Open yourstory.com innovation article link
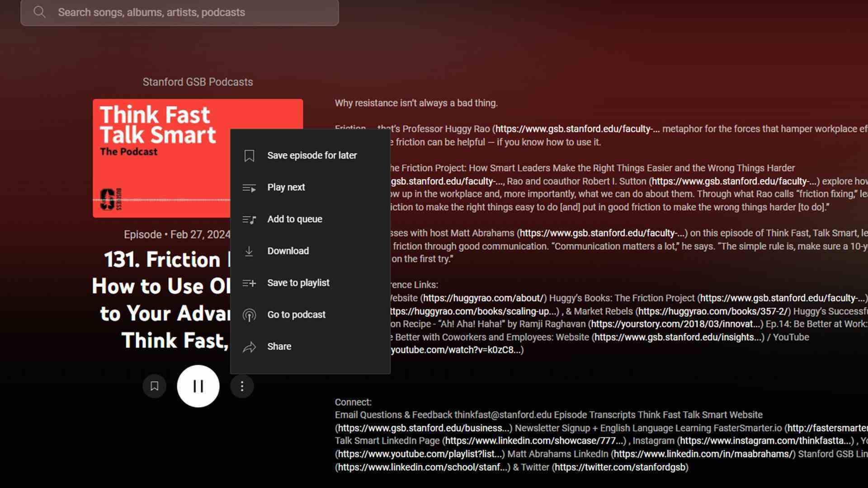This screenshot has width=868, height=488. click(x=676, y=324)
